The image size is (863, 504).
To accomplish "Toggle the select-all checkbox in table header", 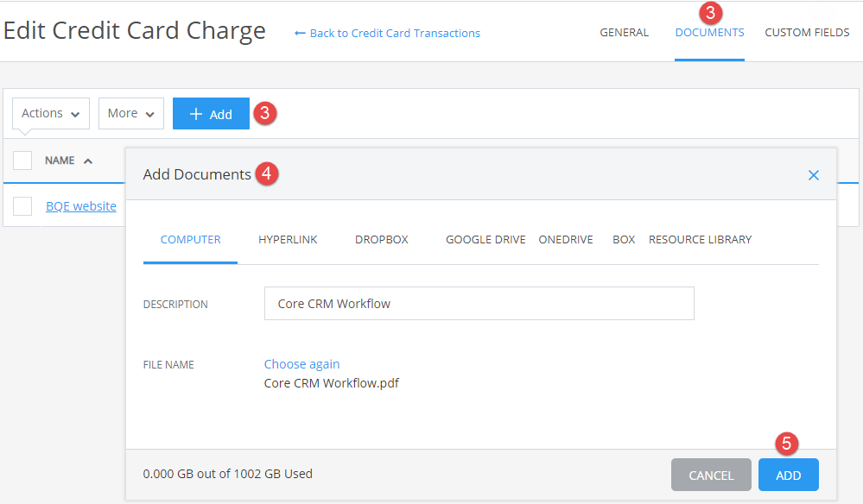I will pyautogui.click(x=22, y=160).
